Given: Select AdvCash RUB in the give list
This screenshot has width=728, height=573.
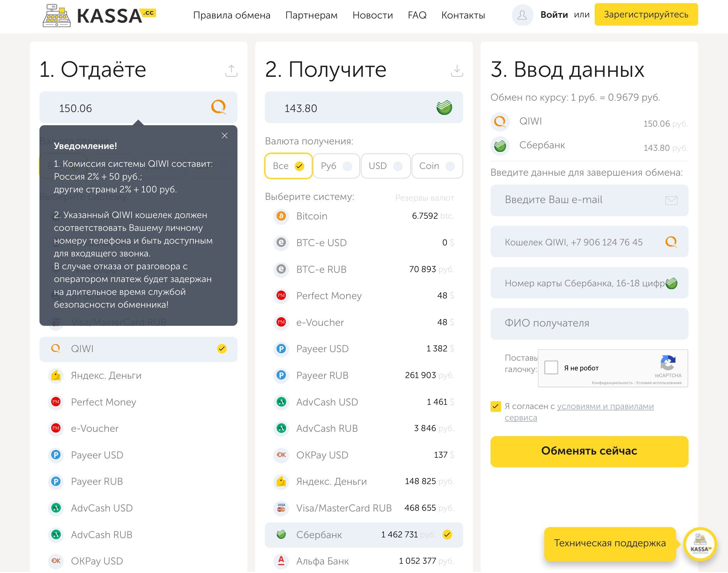Looking at the screenshot, I should point(138,534).
